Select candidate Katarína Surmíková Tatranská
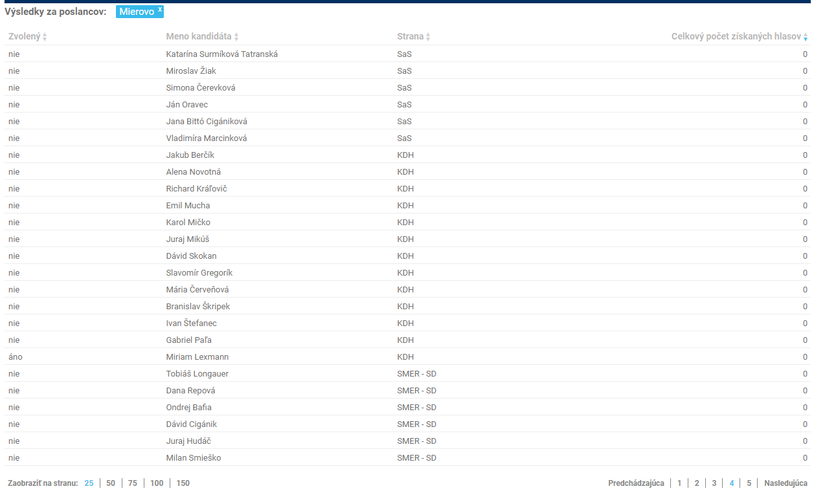814x504 pixels. tap(222, 54)
